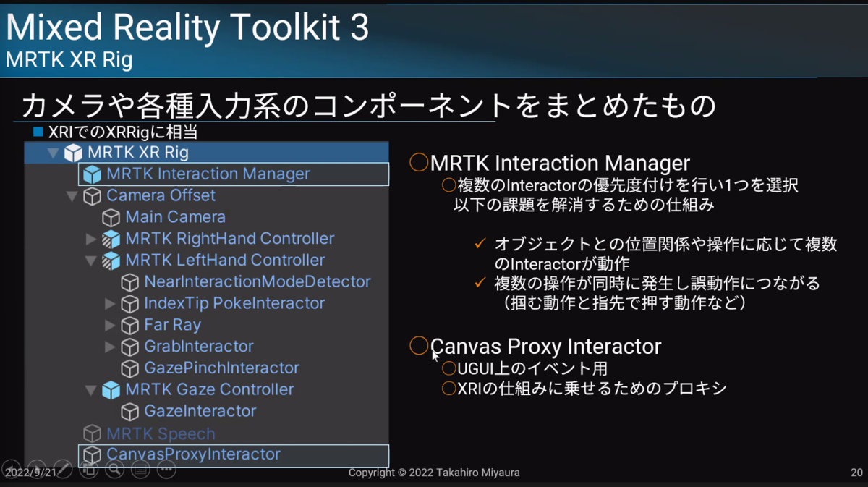This screenshot has width=868, height=487.
Task: Click the subtitle MRTK XR Rig in header
Action: pos(69,60)
